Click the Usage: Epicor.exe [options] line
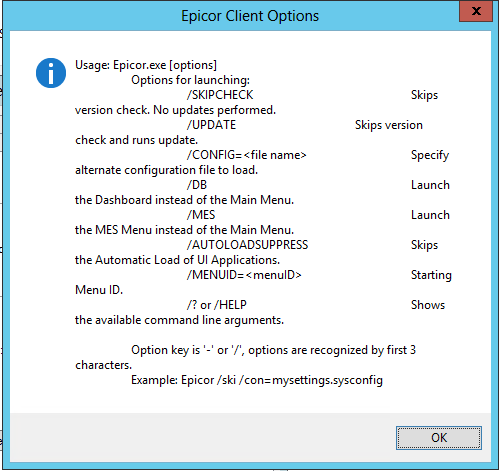Viewport: 501px width, 471px height. click(x=146, y=65)
